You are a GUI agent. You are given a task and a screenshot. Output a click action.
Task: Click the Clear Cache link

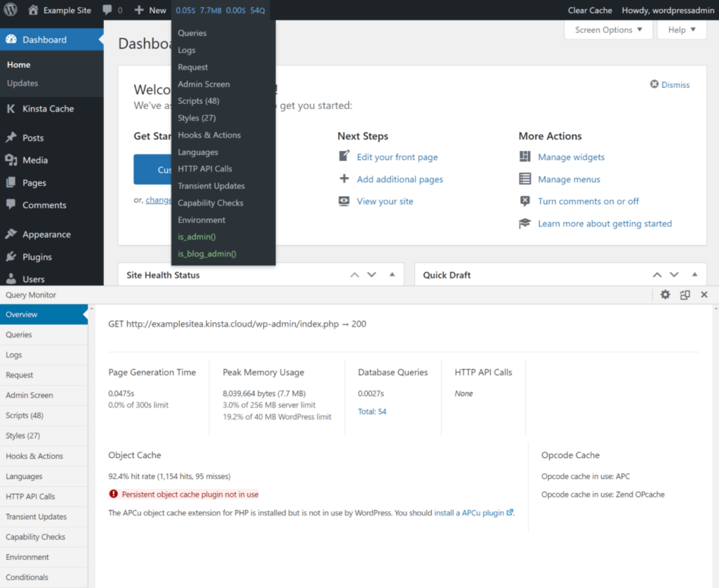[589, 10]
